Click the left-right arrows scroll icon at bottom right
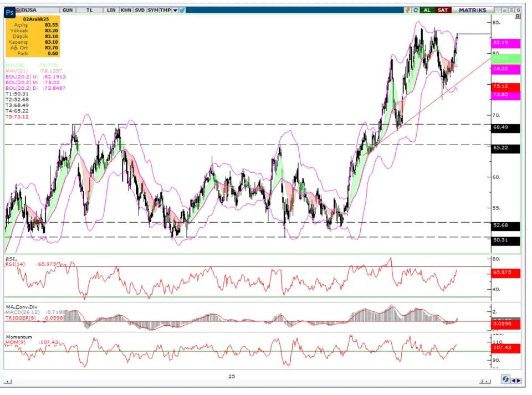The height and width of the screenshot is (395, 532). coord(516,379)
